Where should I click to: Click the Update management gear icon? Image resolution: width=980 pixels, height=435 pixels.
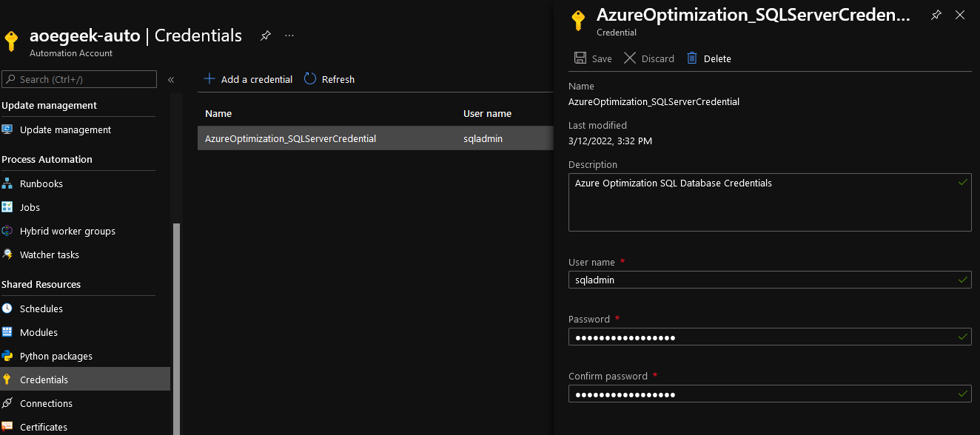pos(7,129)
